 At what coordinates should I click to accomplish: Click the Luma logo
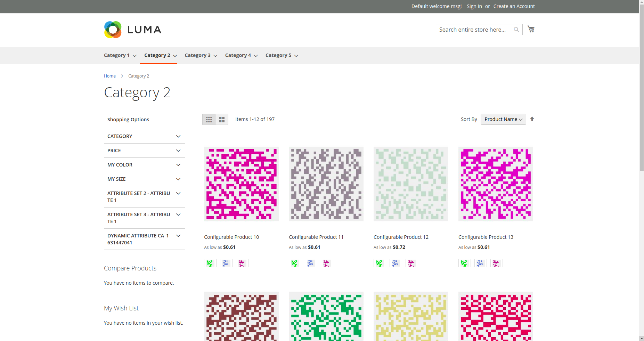point(133,30)
